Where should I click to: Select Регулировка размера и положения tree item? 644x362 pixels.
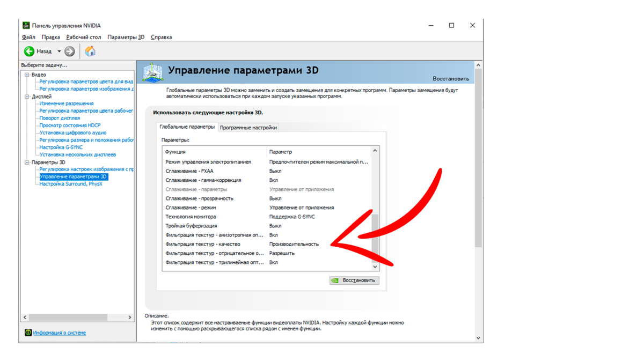click(86, 140)
